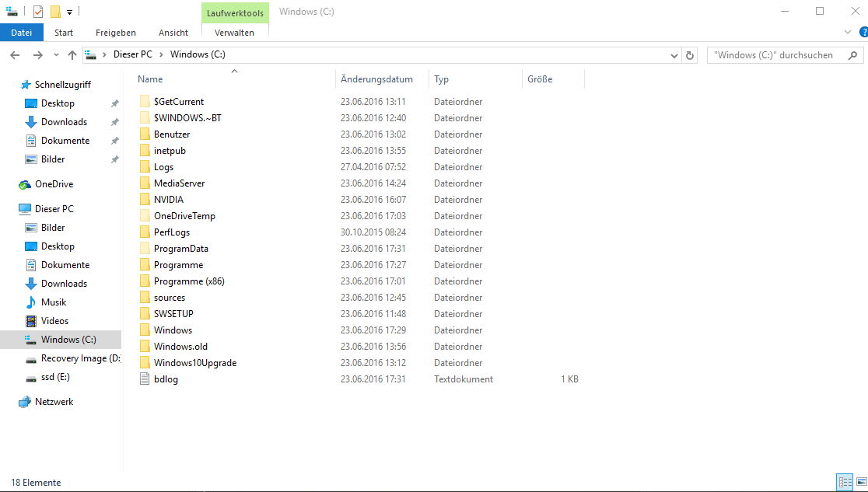Open Bilder under Schnellzugriff

coord(53,159)
